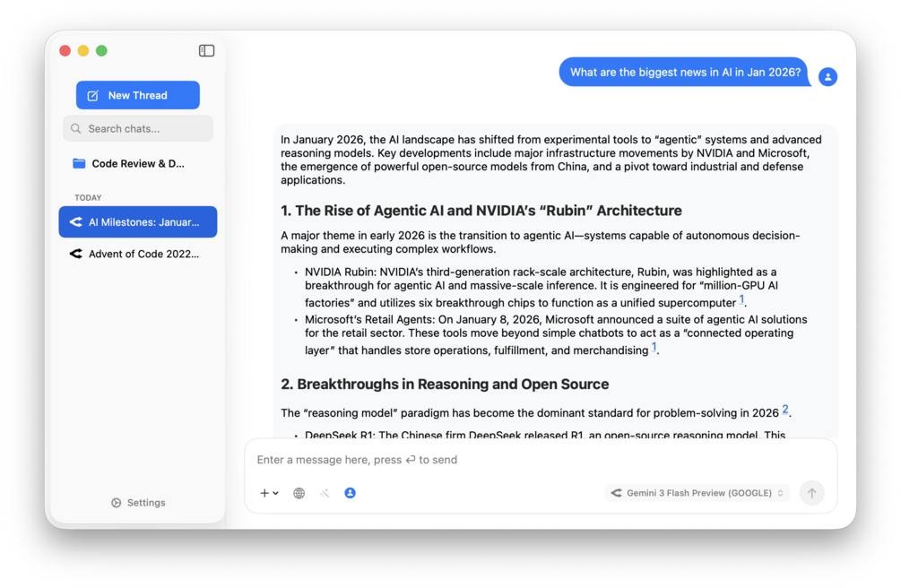This screenshot has width=901, height=588.
Task: Open the Gemini 3 Flash Preview model selector
Action: (697, 493)
